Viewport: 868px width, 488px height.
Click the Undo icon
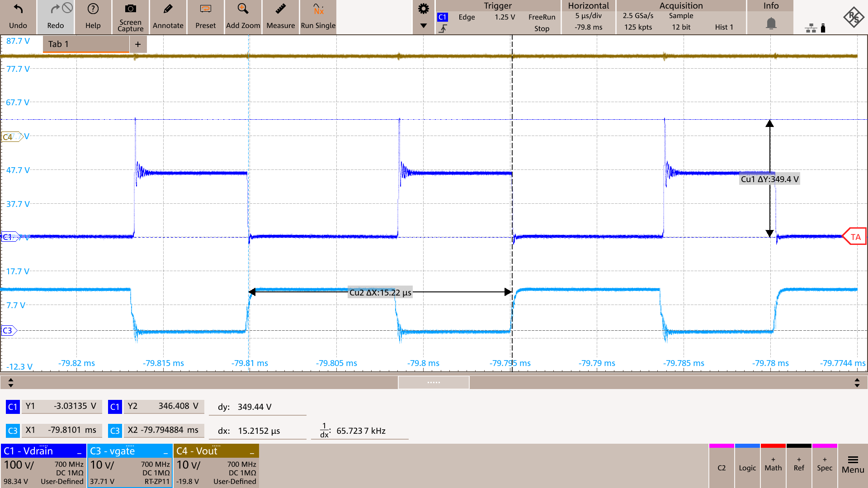tap(18, 17)
